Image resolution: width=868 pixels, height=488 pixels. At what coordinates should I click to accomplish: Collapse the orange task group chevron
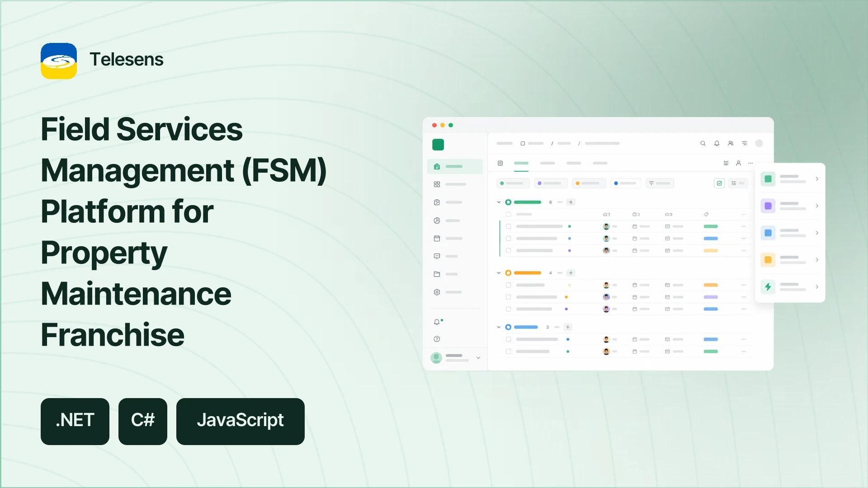pyautogui.click(x=499, y=273)
